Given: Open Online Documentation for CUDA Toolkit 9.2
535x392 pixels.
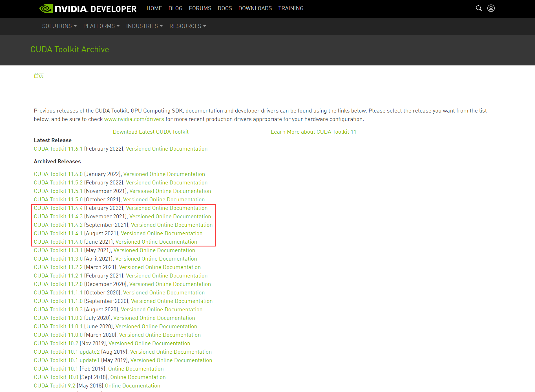Looking at the screenshot, I should [x=132, y=386].
